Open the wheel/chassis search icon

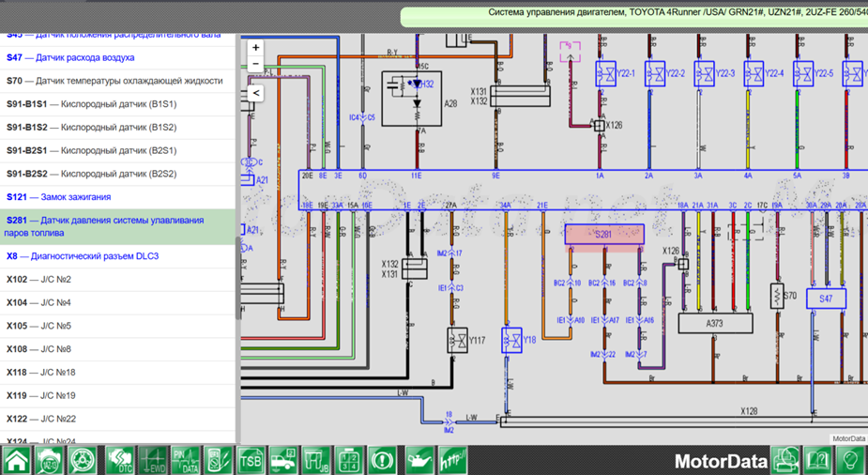83,461
